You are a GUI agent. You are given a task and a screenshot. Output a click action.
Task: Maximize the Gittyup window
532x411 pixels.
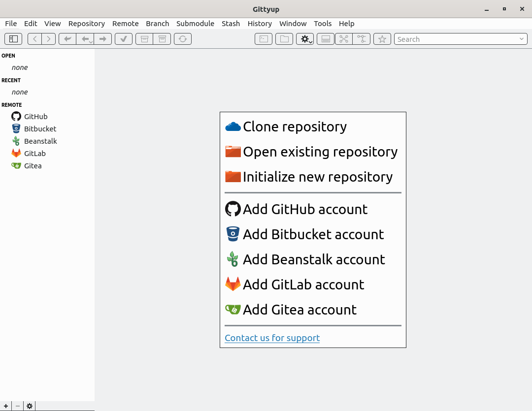pos(504,9)
